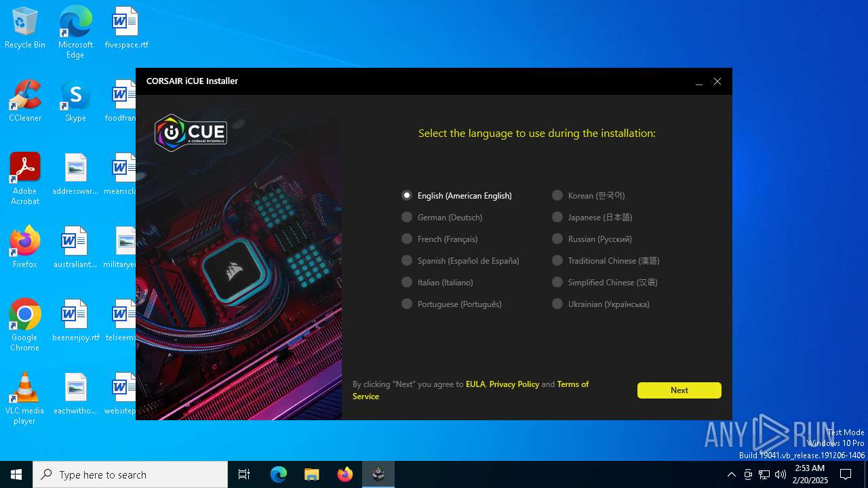Open the Privacy Policy link
The width and height of the screenshot is (868, 488).
(514, 384)
